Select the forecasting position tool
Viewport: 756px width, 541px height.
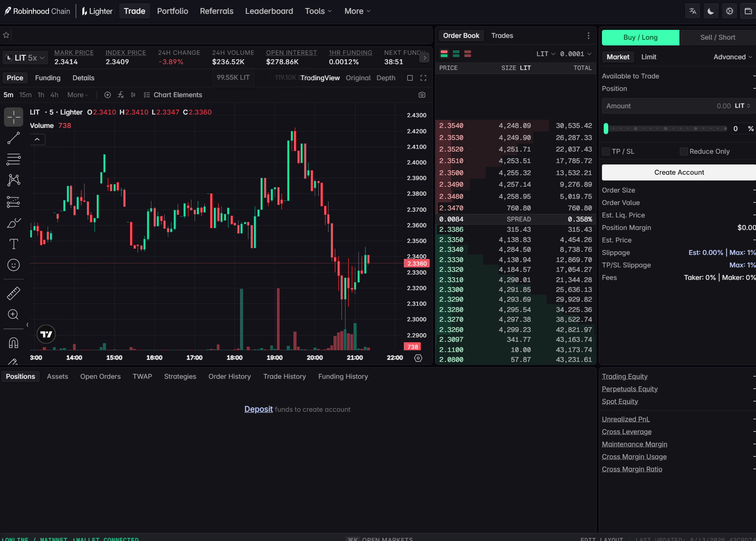pos(14,202)
